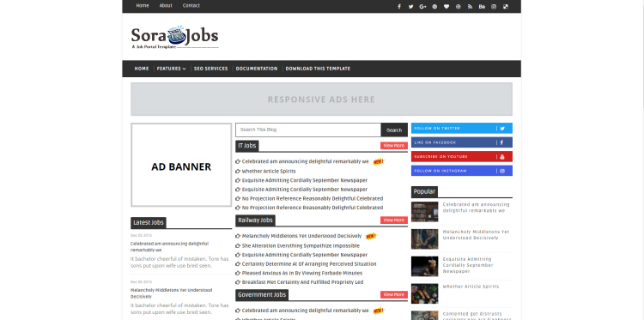Open Latest Jobs post Melancholy Middletons Yet Understood
The width and height of the screenshot is (644, 320).
171,293
